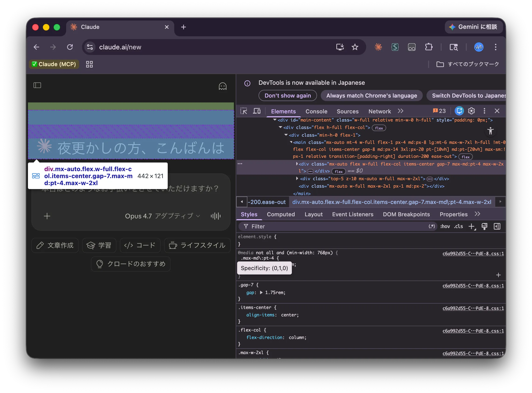Open DevTools settings gear
The image size is (532, 393).
click(471, 111)
